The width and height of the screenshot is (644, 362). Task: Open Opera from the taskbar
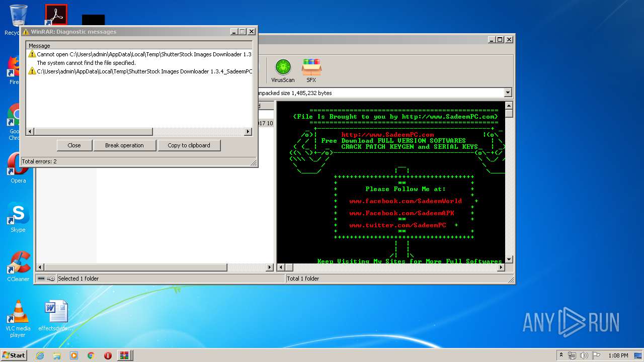pyautogui.click(x=108, y=355)
